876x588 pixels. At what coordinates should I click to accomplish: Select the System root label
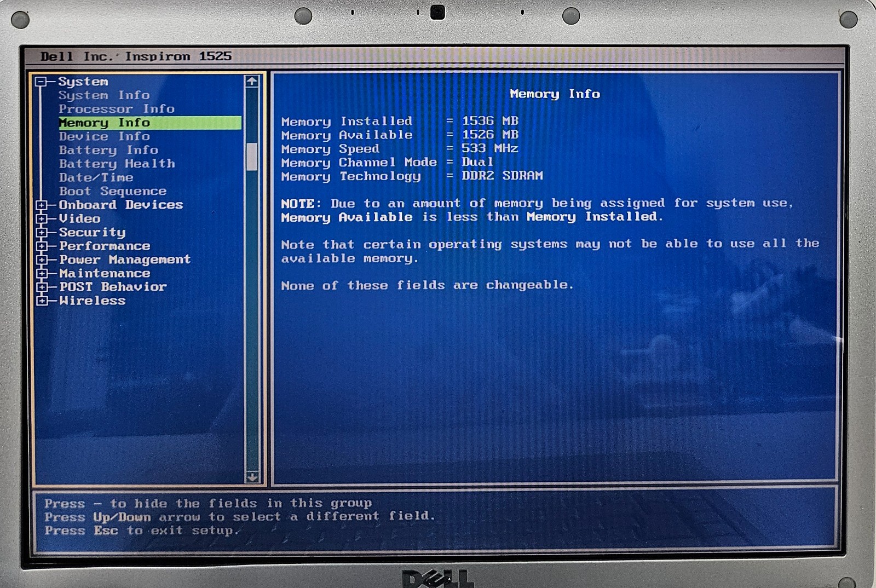[x=83, y=82]
